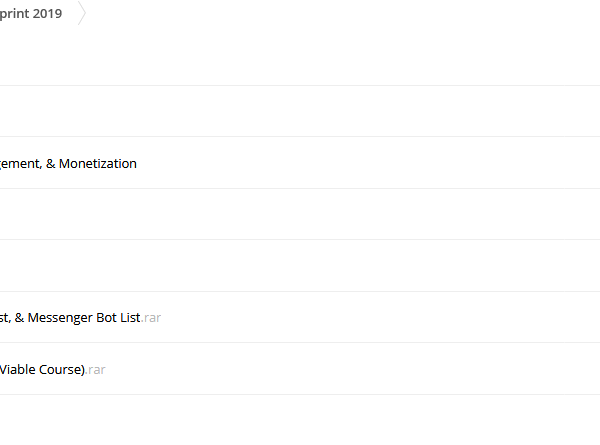Viewport: 600px width, 445px height.
Task: Click the chevron arrow after 'print 2019'
Action: [82, 13]
